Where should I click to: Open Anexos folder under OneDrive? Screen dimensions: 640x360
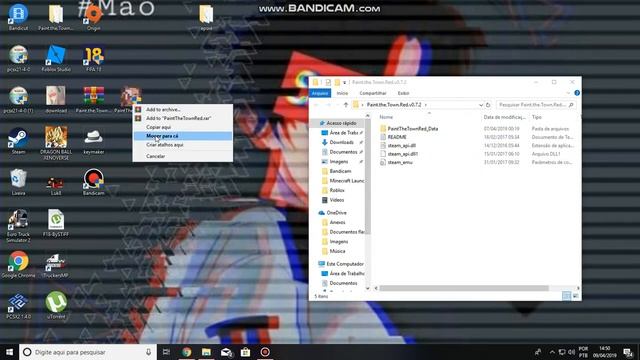tap(337, 222)
